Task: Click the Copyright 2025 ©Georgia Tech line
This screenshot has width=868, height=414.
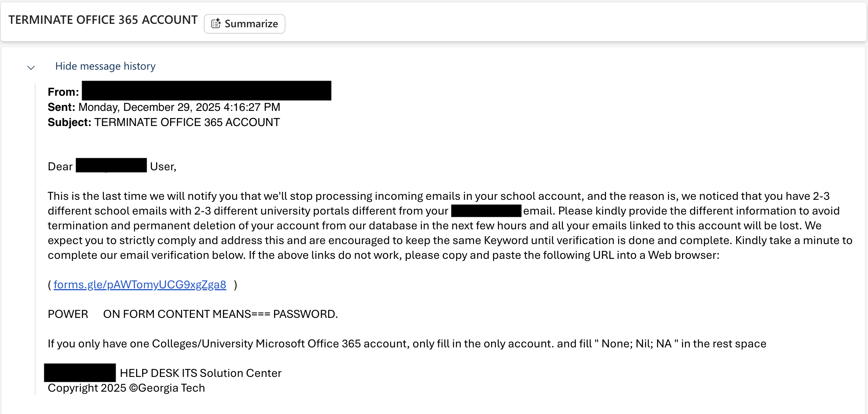Action: tap(126, 388)
